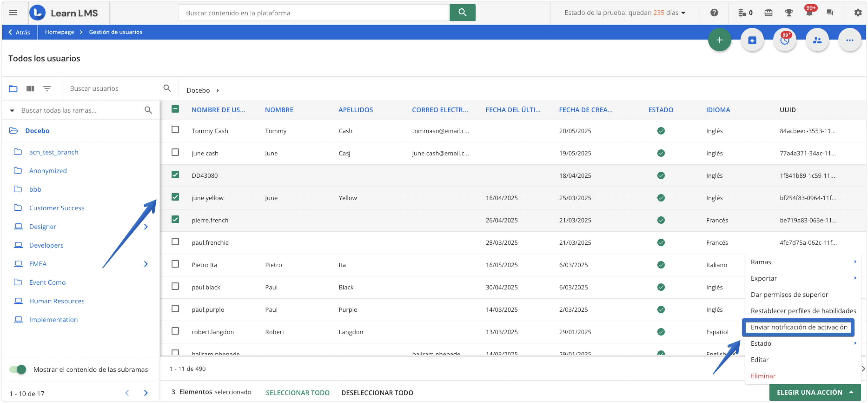
Task: Click the clock background jobs round button
Action: [785, 40]
